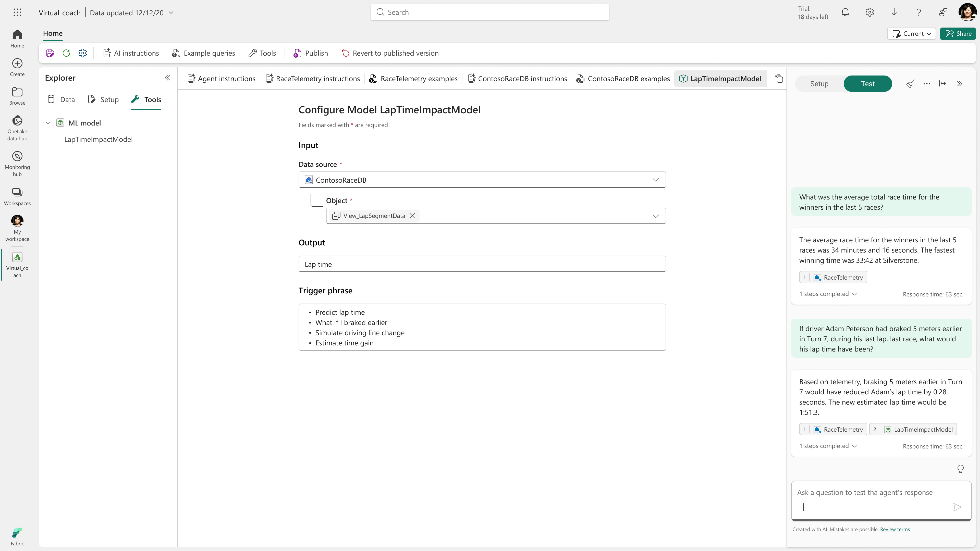Open the Current version dropdown
The image size is (980, 551).
911,33
